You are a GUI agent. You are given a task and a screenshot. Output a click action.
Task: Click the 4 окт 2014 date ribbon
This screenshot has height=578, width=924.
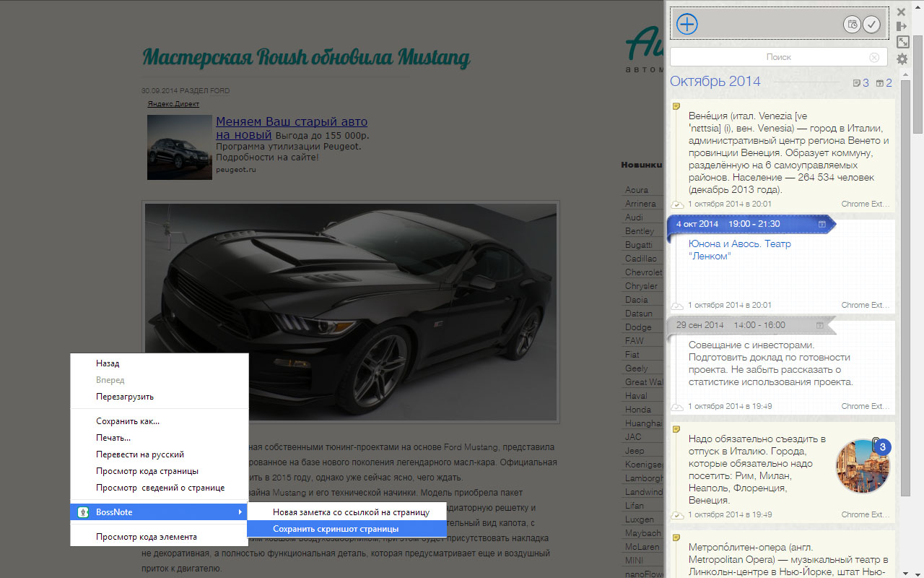(x=751, y=224)
